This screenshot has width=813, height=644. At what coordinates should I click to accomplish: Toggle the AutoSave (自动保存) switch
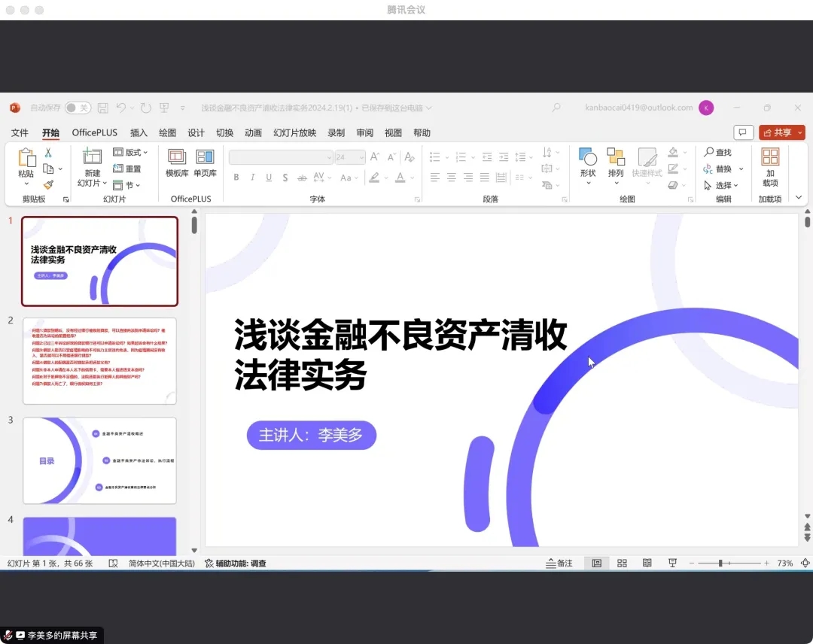78,108
